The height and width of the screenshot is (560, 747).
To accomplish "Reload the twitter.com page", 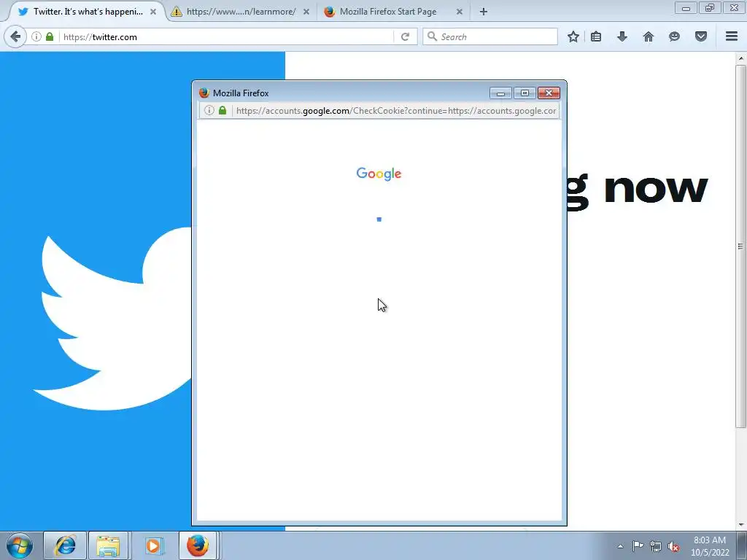I will point(405,36).
